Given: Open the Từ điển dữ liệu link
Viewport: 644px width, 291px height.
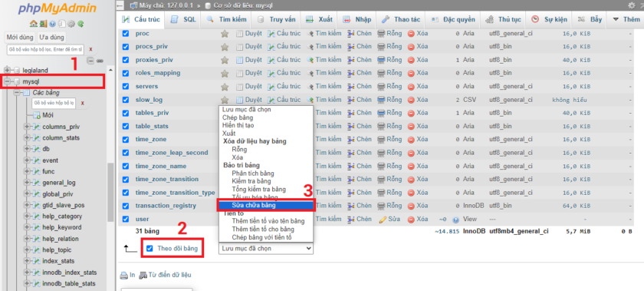Looking at the screenshot, I should pos(166,275).
